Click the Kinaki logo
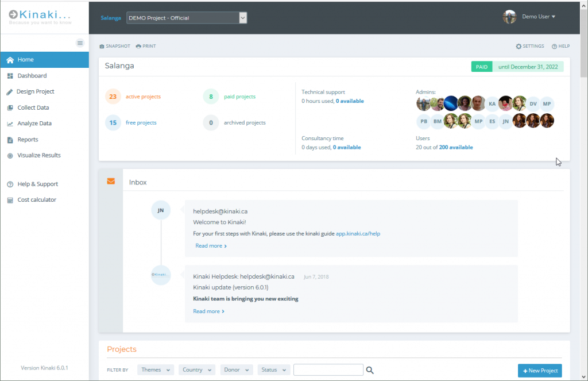 40,17
